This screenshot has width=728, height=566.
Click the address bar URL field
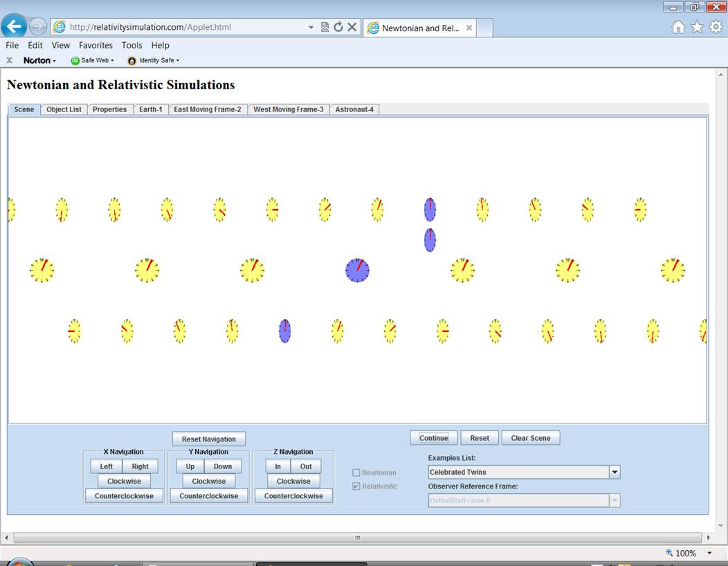pos(187,28)
